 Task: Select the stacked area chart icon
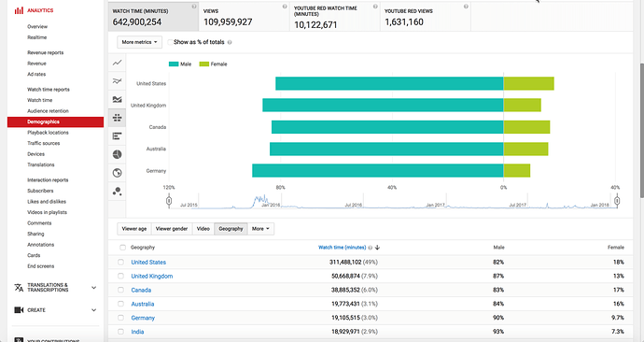(x=117, y=99)
